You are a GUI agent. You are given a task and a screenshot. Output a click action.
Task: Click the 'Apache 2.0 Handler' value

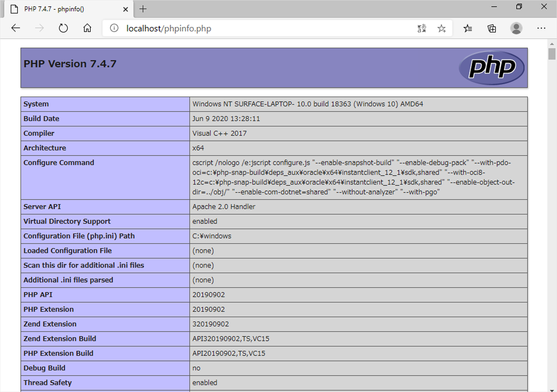(224, 207)
